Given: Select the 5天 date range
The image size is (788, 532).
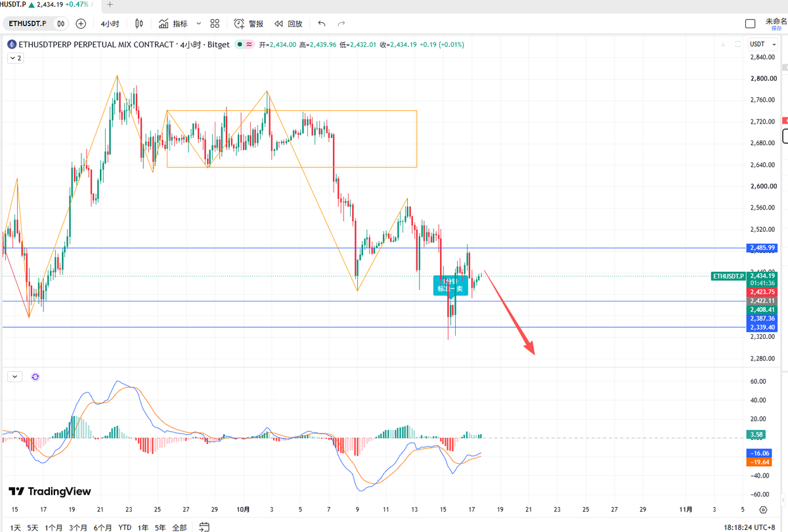Looking at the screenshot, I should pyautogui.click(x=33, y=527).
